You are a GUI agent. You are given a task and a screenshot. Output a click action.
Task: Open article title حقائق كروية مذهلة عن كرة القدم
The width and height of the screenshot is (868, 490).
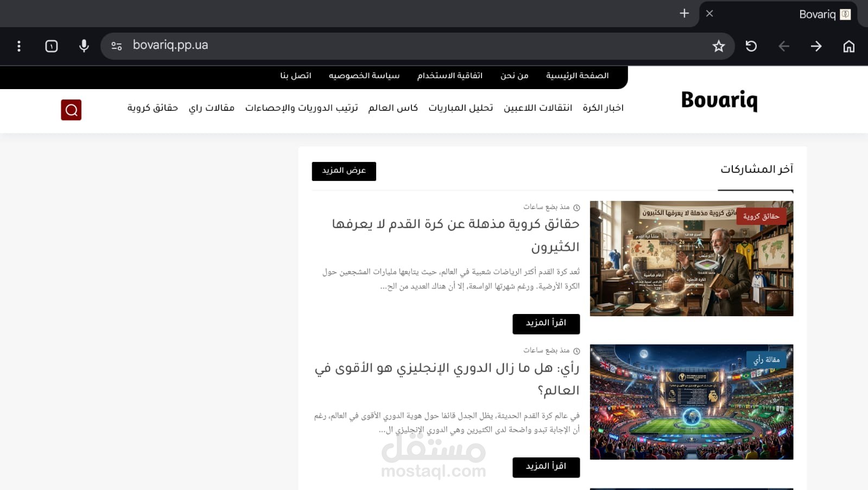(x=455, y=235)
